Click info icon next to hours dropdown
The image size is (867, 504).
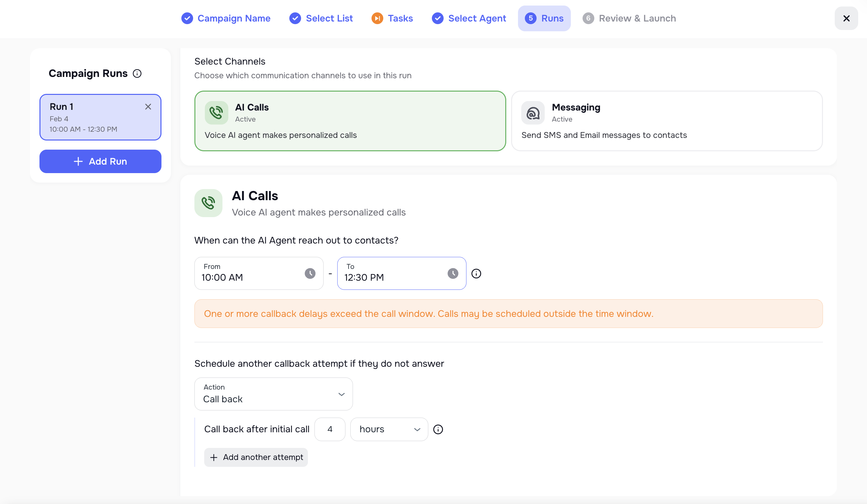438,429
